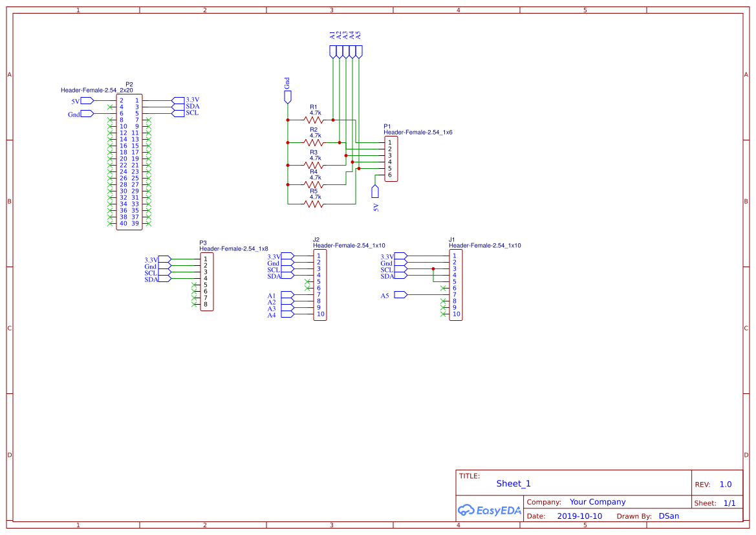Click the date 2019-10-10 field
The height and width of the screenshot is (535, 756).
pyautogui.click(x=579, y=516)
